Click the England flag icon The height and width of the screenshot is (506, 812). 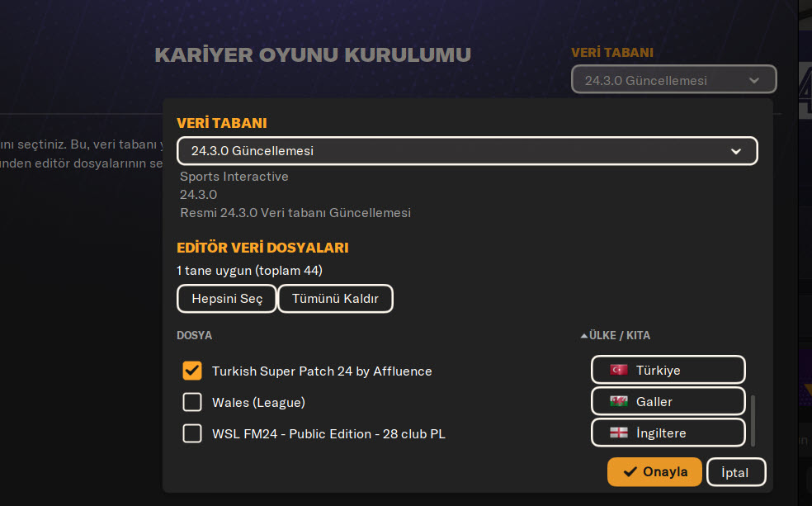point(618,433)
